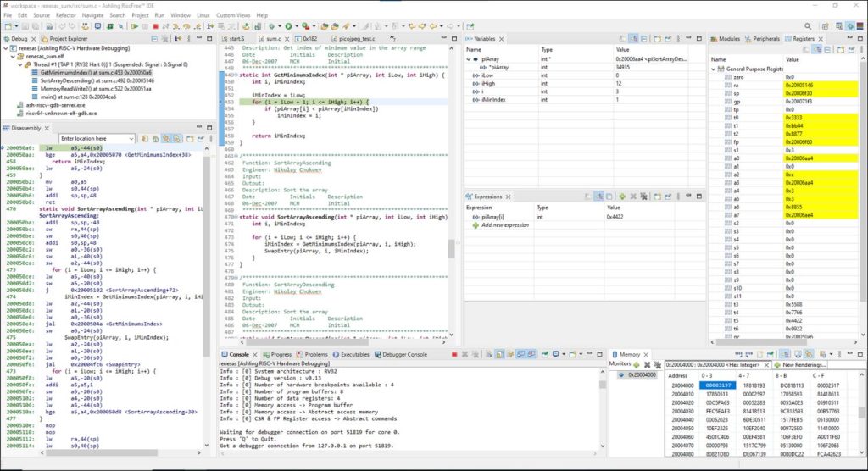Screen dimensions: 868x471
Task: Click the Remove Memory Monitor X icon
Action: pyautogui.click(x=647, y=365)
